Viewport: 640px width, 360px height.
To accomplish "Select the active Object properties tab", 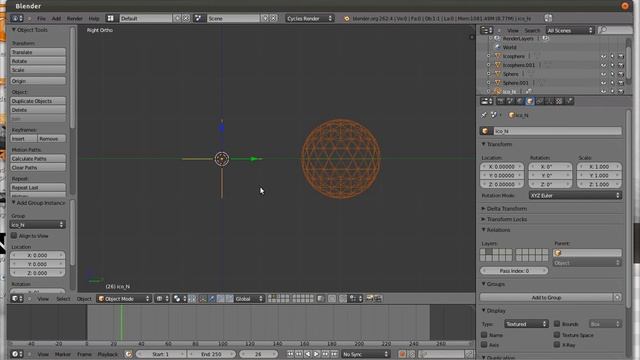I will (530, 101).
